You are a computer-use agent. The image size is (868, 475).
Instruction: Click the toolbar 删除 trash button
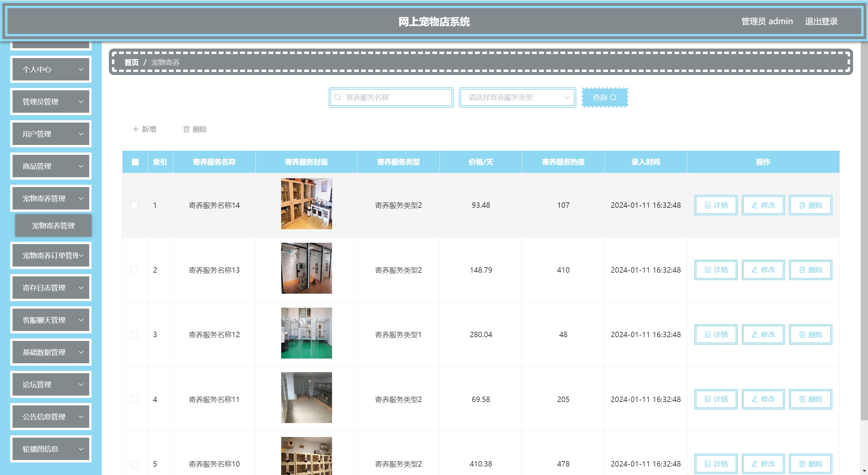[x=195, y=129]
